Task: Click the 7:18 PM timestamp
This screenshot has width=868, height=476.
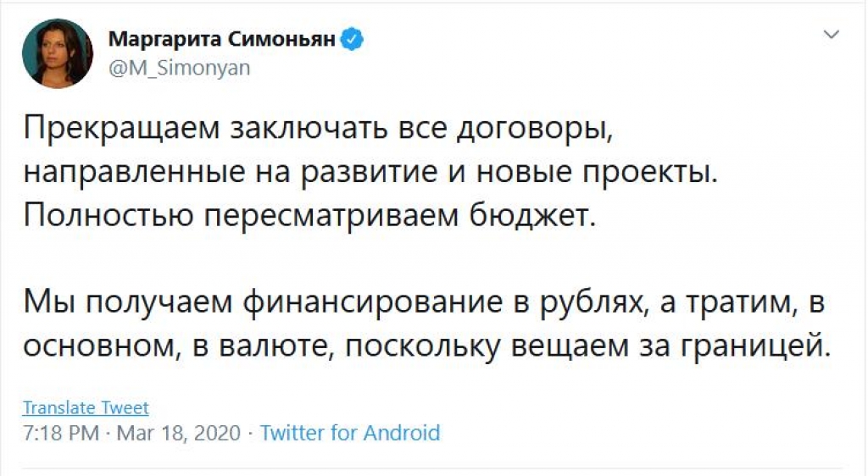Action: (x=61, y=432)
